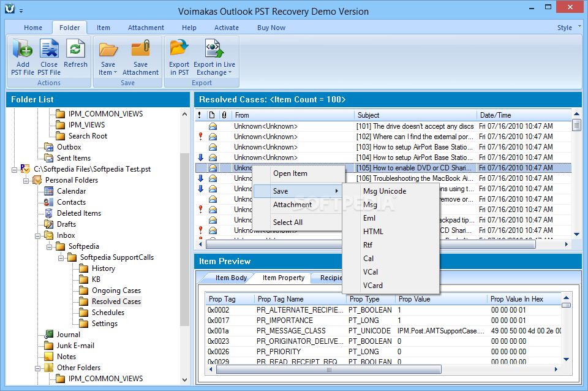Click envelope icon of item [101]
This screenshot has width=588, height=391.
[213, 126]
